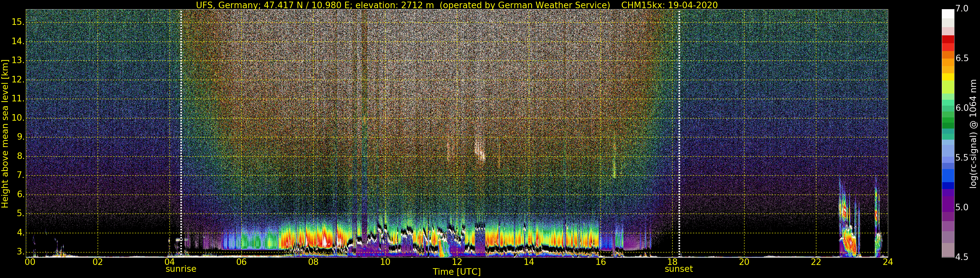Click the colorbar tick label 4.5

(x=962, y=257)
